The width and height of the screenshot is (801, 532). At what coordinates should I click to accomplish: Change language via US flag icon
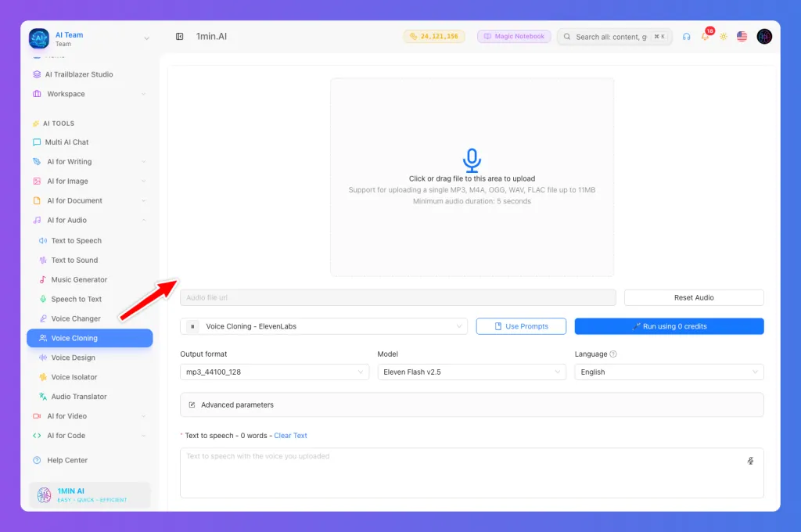pos(742,36)
